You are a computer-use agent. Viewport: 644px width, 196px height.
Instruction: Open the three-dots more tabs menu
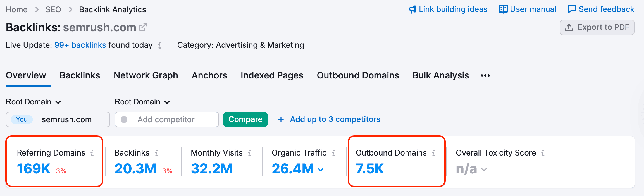[x=485, y=75]
